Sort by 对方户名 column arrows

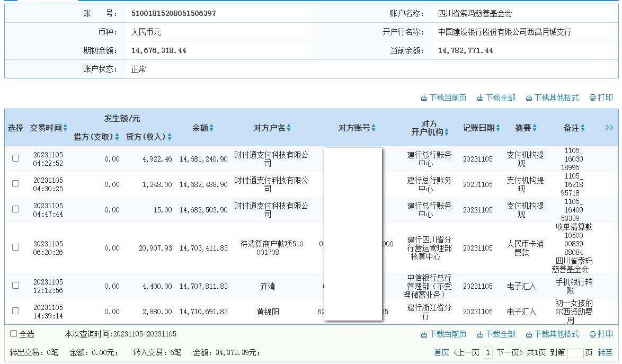[289, 128]
